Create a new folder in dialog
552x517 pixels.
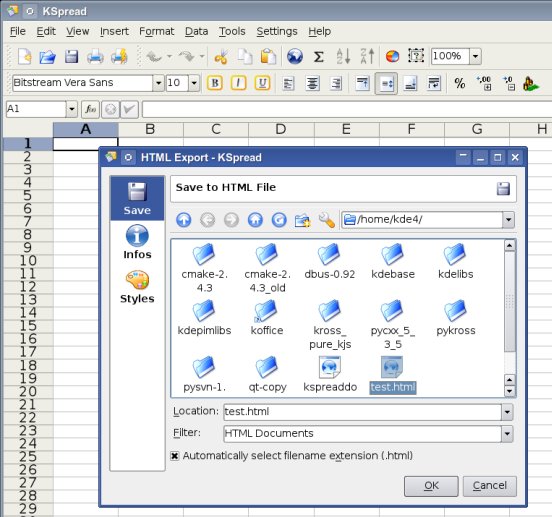point(302,220)
